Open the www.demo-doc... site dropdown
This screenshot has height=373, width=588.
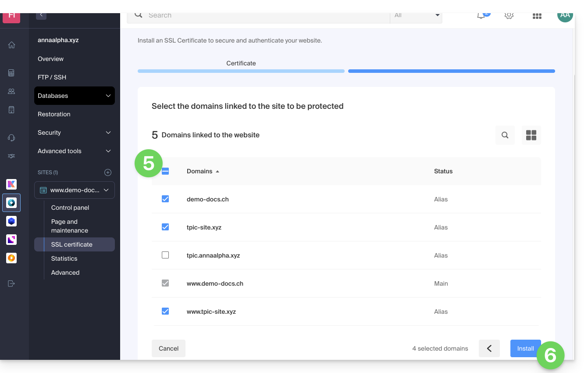(75, 190)
